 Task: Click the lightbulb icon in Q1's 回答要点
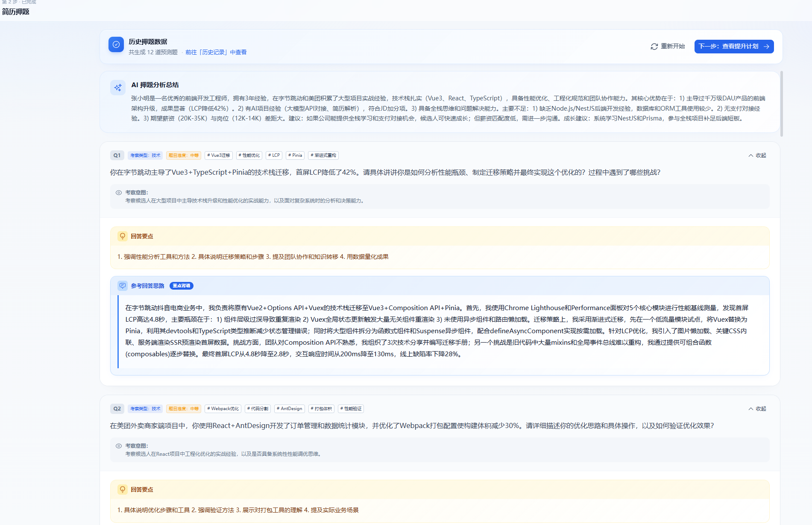(123, 236)
